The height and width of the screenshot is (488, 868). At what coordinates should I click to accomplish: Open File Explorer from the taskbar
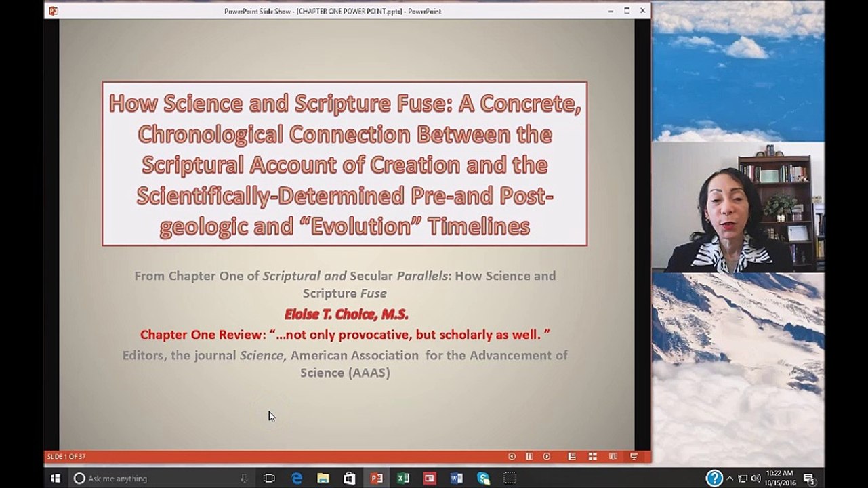point(323,478)
